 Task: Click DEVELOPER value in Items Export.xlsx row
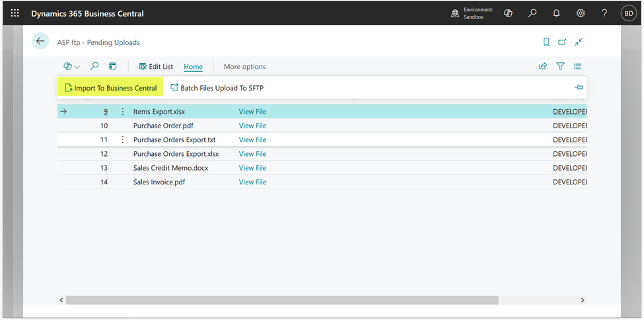point(569,112)
